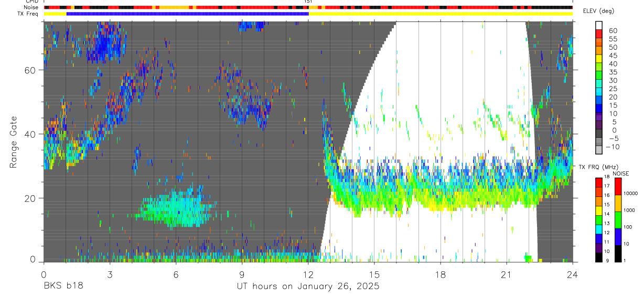Click the 0 hour tick on time axis
This screenshot has height=297, width=644.
[44, 274]
